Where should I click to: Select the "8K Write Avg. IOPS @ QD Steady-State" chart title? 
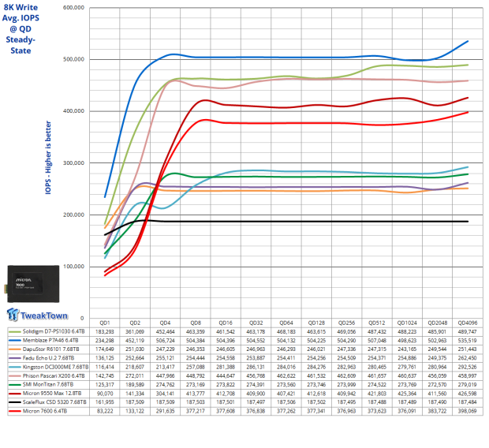(21, 29)
